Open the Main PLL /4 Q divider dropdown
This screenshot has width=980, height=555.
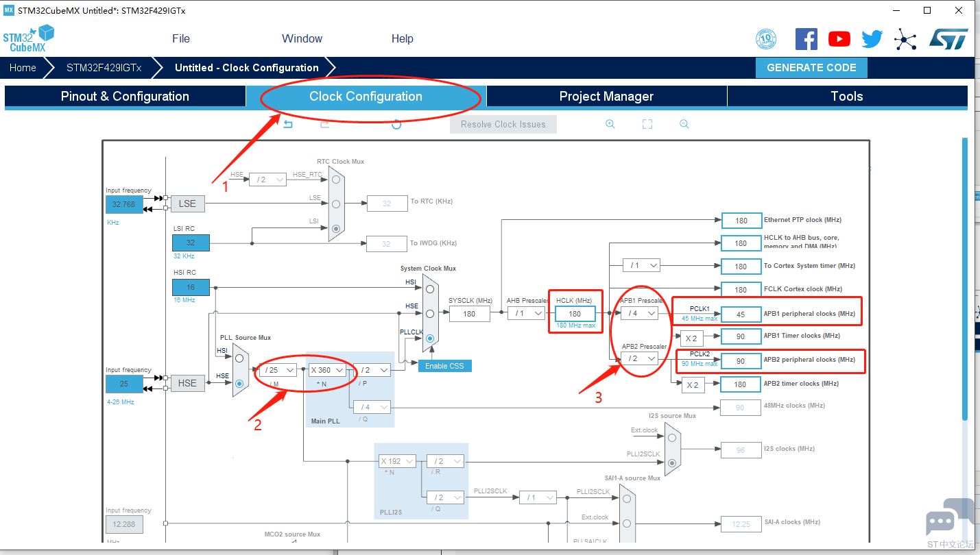372,407
